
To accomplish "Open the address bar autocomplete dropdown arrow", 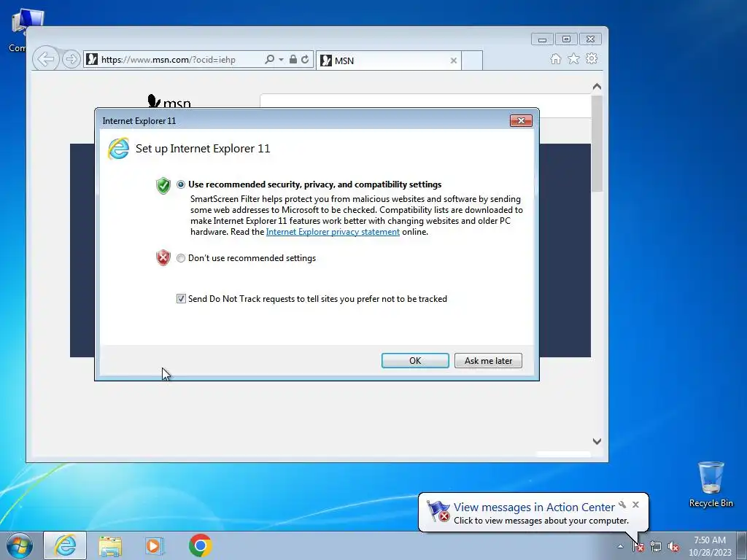I will coord(281,60).
